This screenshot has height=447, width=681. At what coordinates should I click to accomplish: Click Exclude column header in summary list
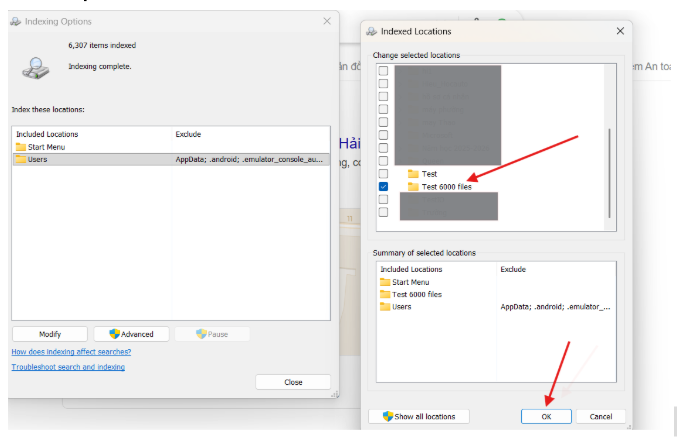(513, 269)
